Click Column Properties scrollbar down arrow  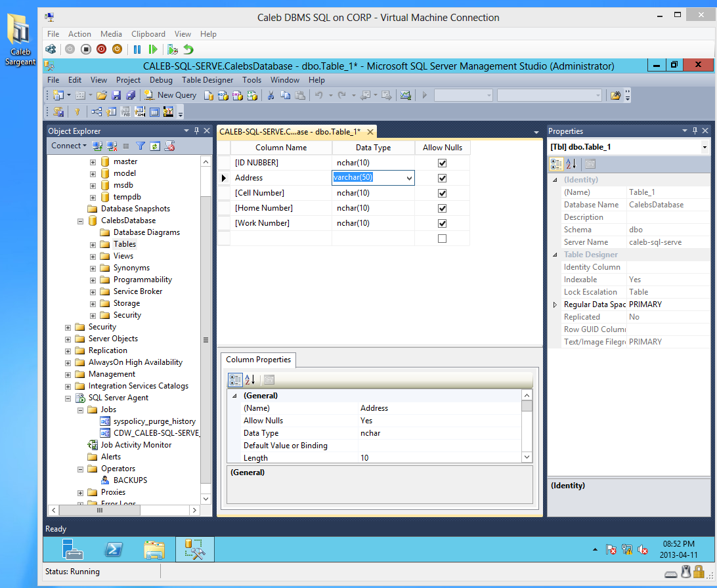(x=527, y=457)
